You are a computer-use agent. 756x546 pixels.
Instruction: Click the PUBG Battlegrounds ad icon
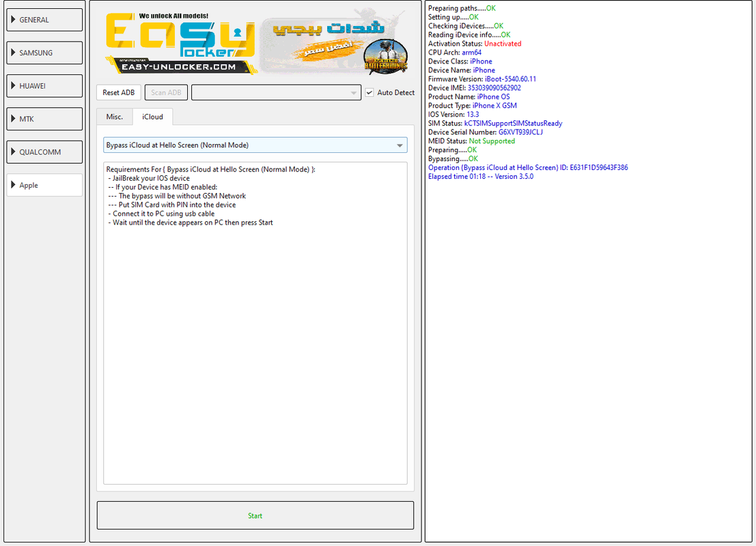[x=386, y=57]
